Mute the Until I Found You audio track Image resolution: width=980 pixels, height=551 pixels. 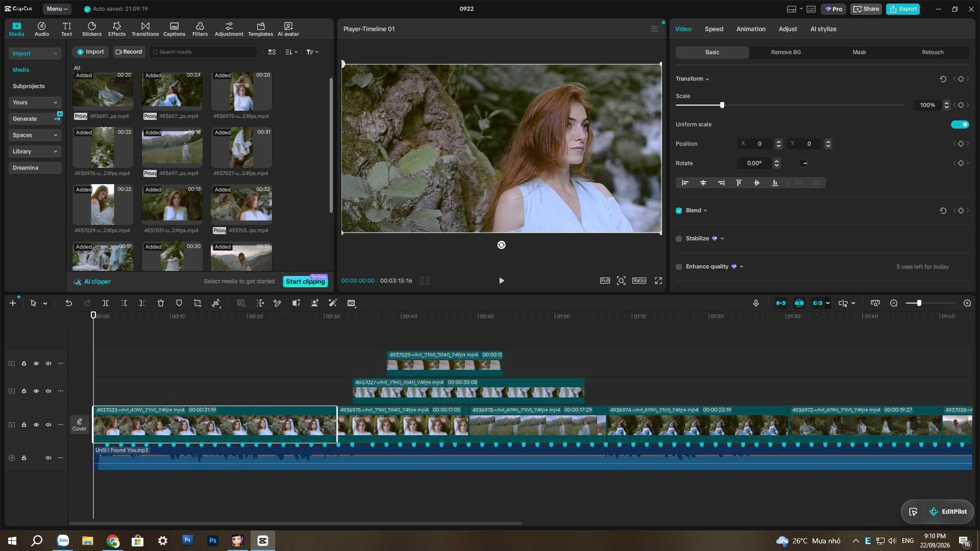[48, 458]
